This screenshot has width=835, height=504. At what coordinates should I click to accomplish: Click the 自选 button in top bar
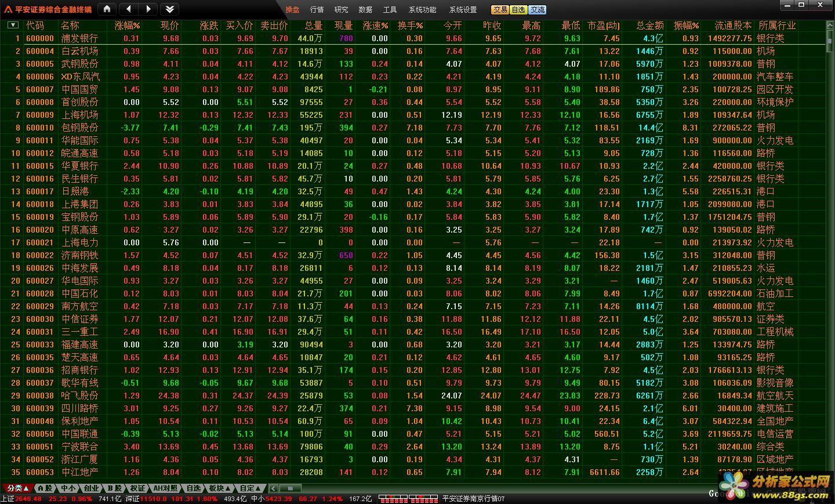click(518, 10)
